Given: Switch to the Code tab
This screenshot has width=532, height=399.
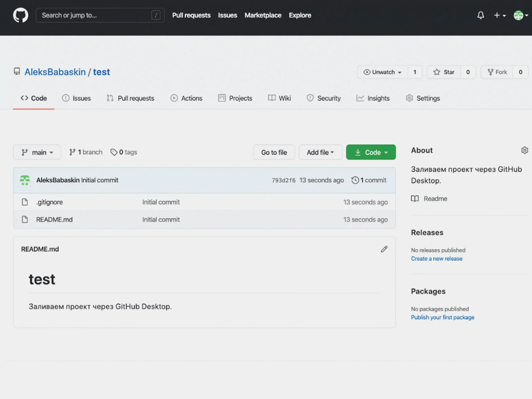Looking at the screenshot, I should tap(34, 98).
